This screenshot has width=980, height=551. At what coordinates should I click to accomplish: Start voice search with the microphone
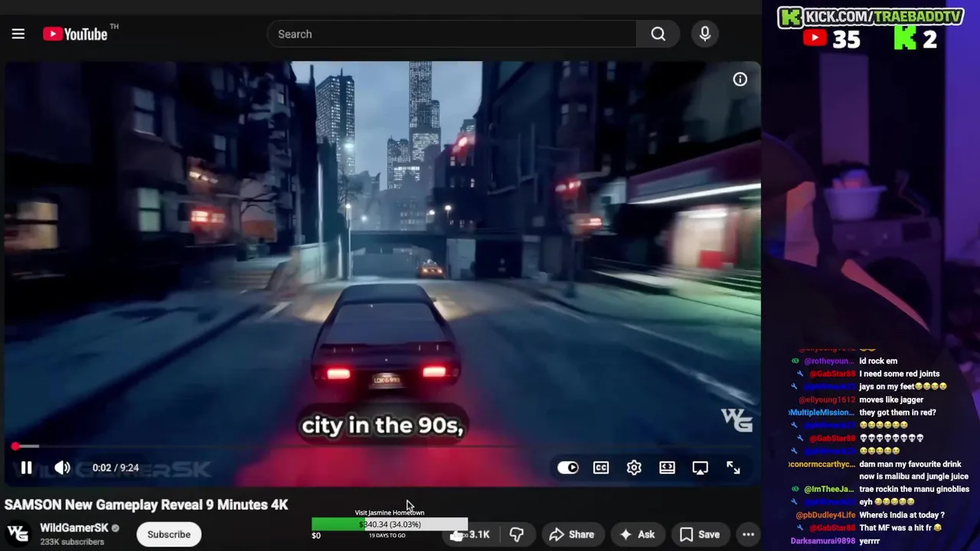[x=705, y=34]
